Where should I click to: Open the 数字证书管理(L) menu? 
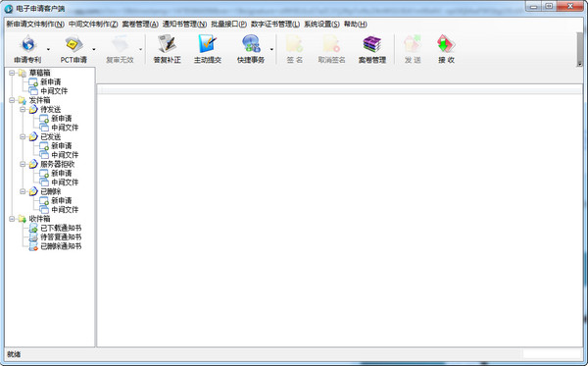(275, 24)
